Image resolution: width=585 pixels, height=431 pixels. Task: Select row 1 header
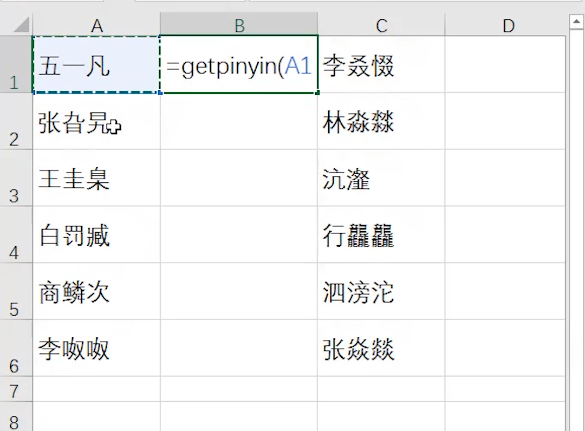16,64
